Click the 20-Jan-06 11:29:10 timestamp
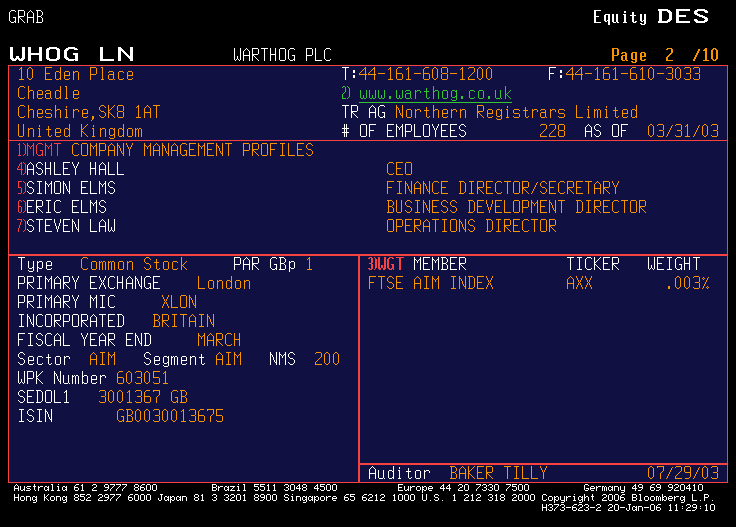Screen dimensions: 736x527 pyautogui.click(x=661, y=508)
